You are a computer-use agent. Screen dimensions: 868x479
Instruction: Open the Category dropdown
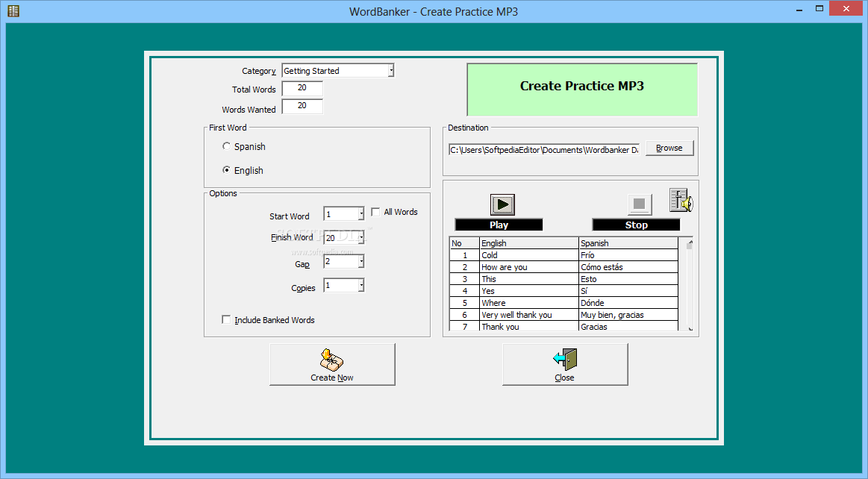coord(391,70)
